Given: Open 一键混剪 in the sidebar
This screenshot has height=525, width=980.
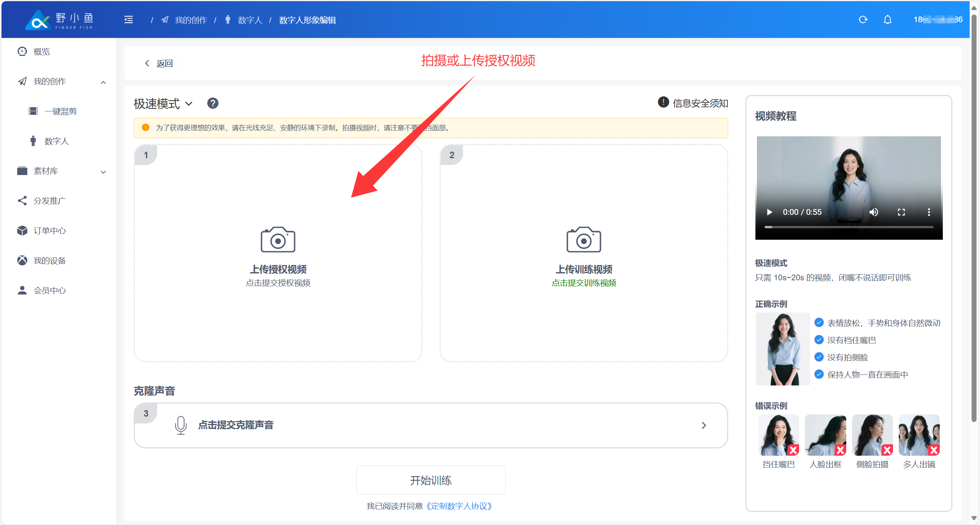Looking at the screenshot, I should click(61, 111).
